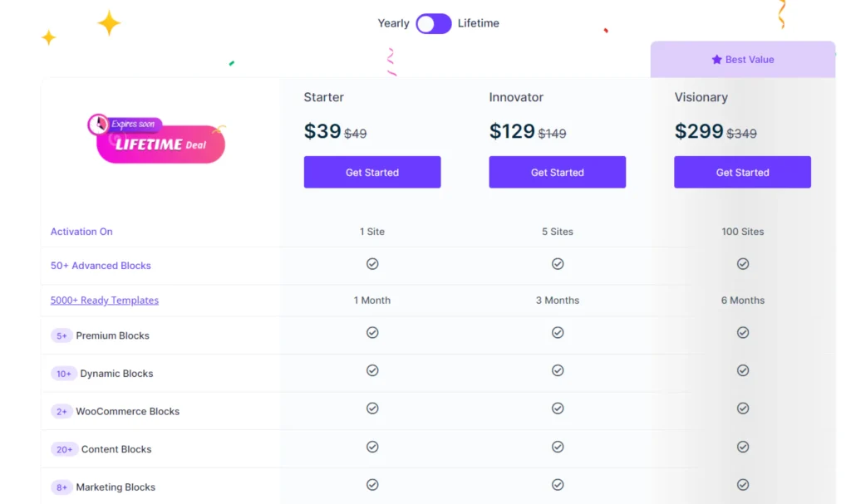Click the WooCommerce Blocks checkmark under Starter
851x504 pixels.
[x=372, y=408]
